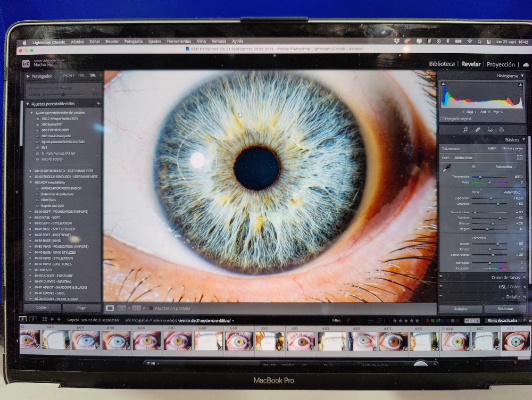Viewport: 532px width, 400px height.
Task: Go forward with the filmstrip right arrow
Action: point(59,319)
